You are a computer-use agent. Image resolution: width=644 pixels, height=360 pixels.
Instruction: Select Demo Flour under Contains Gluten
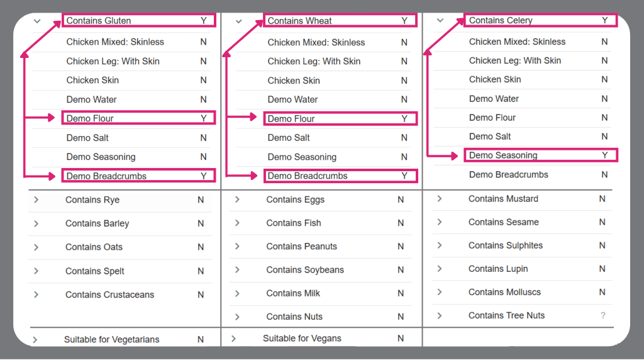click(90, 118)
